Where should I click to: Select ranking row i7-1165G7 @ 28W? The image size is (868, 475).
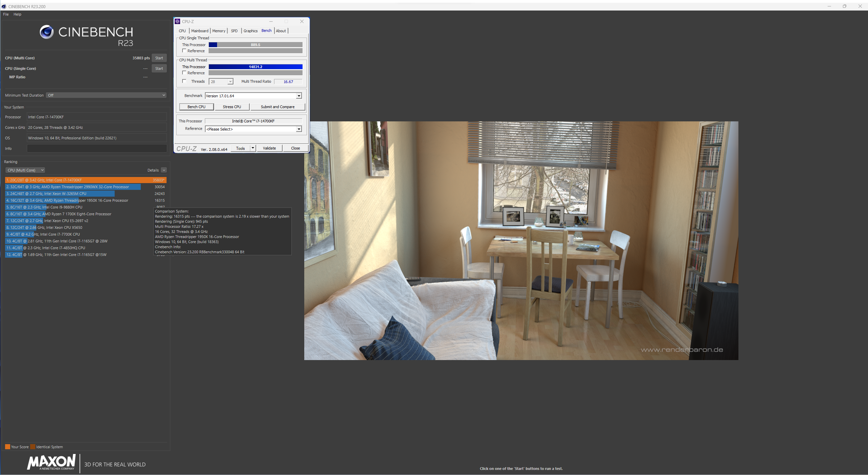[86, 241]
